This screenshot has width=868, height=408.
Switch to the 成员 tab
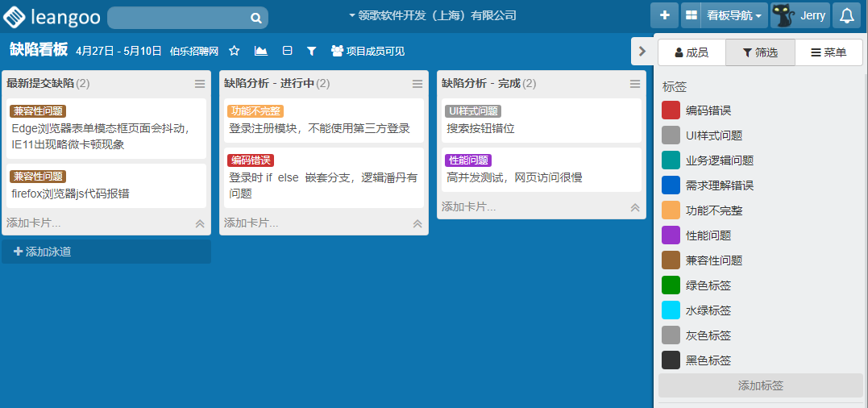coord(691,52)
